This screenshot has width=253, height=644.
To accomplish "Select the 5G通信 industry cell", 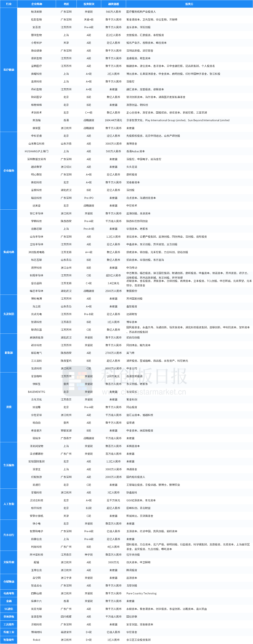I will 9,609.
